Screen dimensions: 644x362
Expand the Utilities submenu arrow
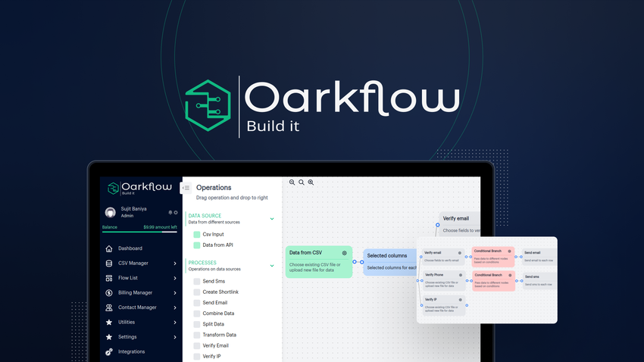(x=175, y=323)
